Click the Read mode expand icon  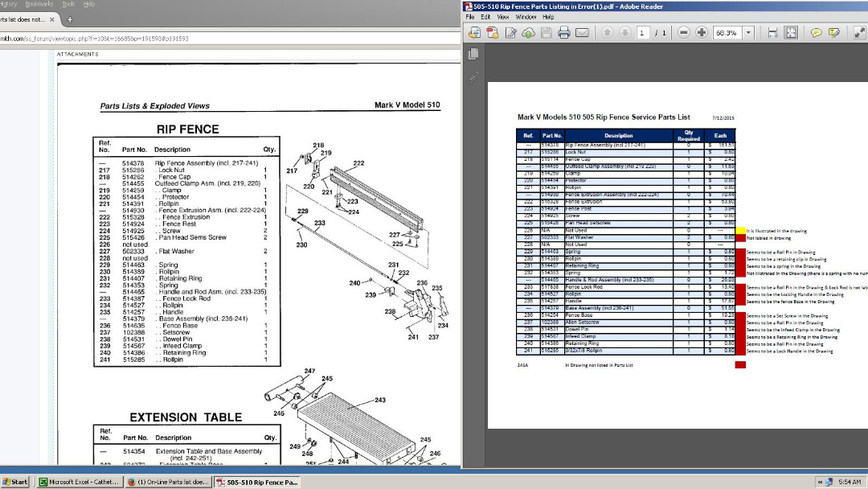[859, 33]
